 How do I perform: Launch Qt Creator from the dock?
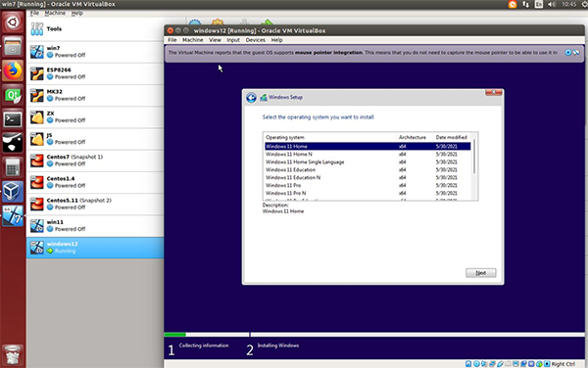pos(13,96)
